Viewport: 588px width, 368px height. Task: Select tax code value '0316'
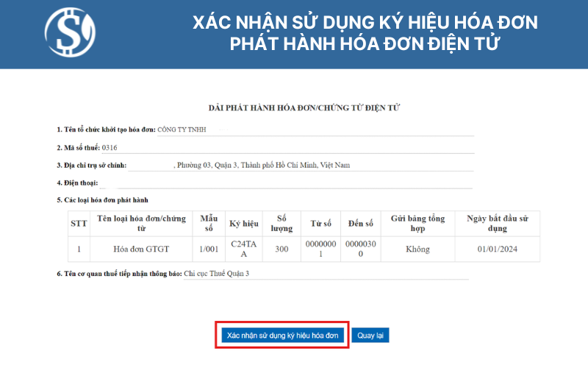pos(110,148)
